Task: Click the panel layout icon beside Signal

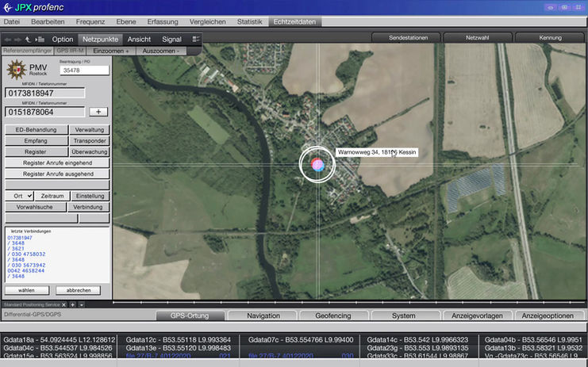Action: [196, 39]
